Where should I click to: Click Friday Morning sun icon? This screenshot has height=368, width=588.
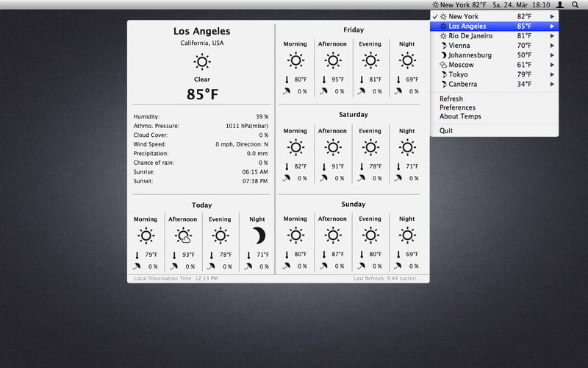coord(295,61)
